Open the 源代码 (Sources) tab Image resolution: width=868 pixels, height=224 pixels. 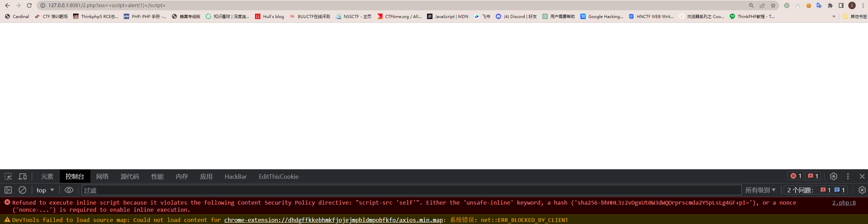(130, 176)
